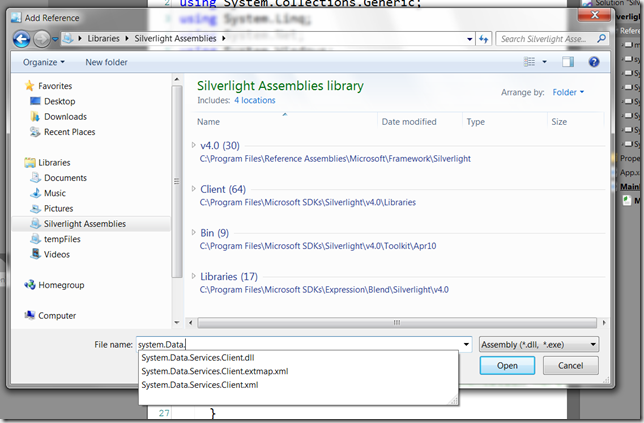Click the Expression Blend Silverlight v4.0 path

click(324, 290)
